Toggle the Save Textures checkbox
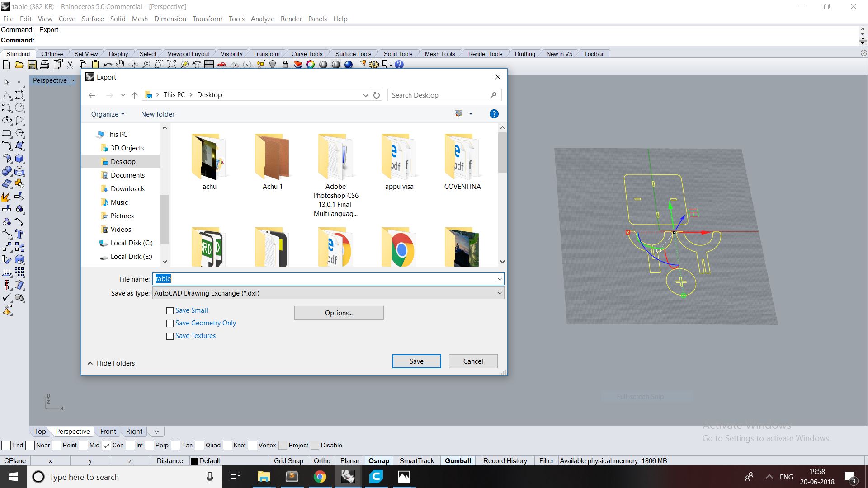 pyautogui.click(x=170, y=335)
